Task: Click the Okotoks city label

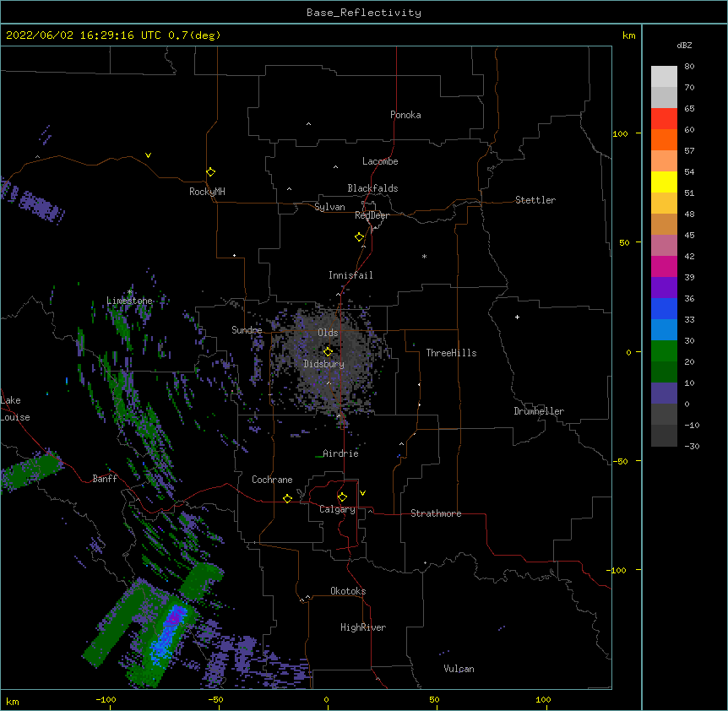Action: 348,591
